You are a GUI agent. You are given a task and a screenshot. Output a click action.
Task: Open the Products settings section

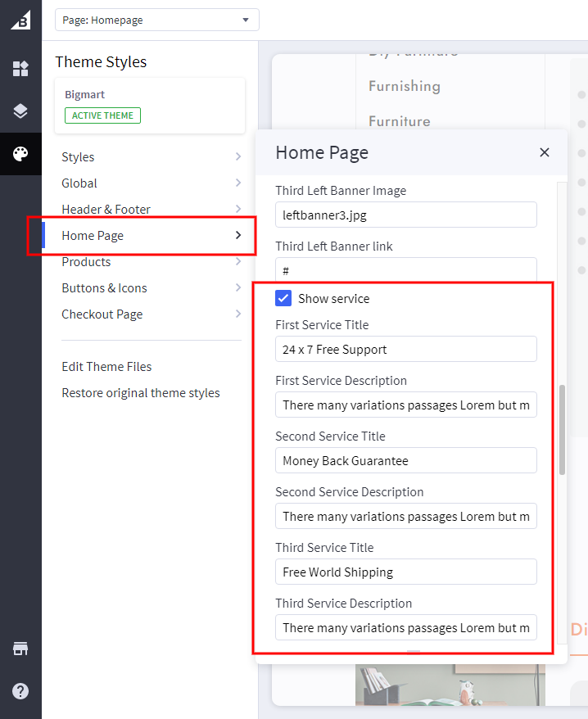tap(151, 262)
